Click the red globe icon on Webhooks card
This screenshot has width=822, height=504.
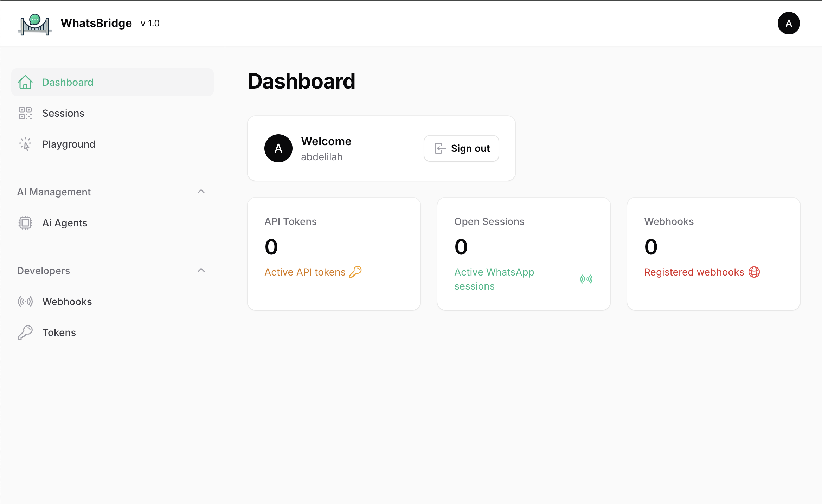[754, 272]
